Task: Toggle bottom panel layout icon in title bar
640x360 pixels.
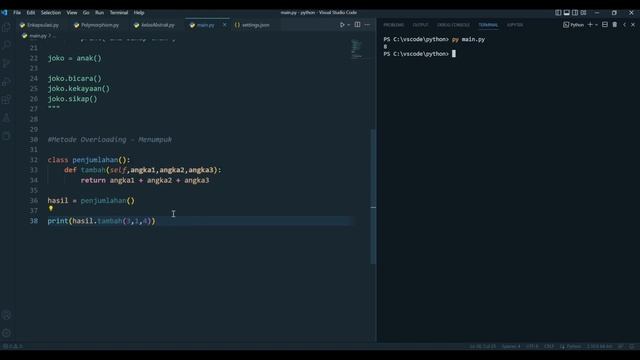Action: pos(567,13)
